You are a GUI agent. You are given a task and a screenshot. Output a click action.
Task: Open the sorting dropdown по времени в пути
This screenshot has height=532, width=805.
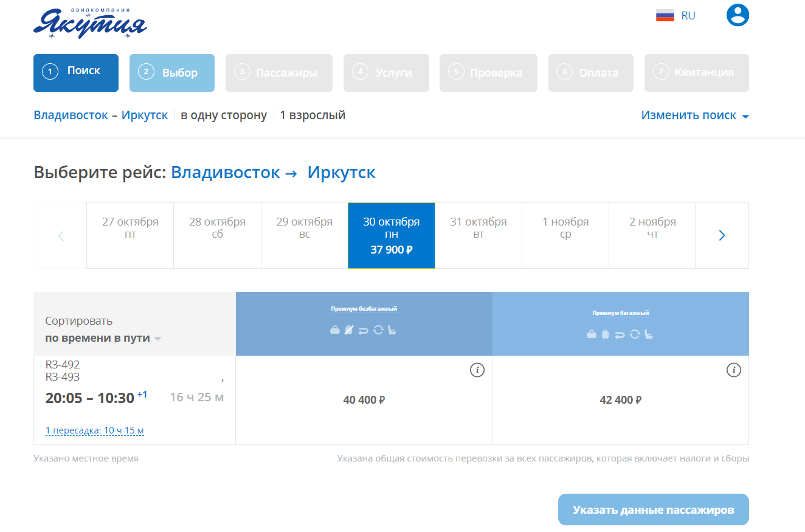[x=97, y=337]
